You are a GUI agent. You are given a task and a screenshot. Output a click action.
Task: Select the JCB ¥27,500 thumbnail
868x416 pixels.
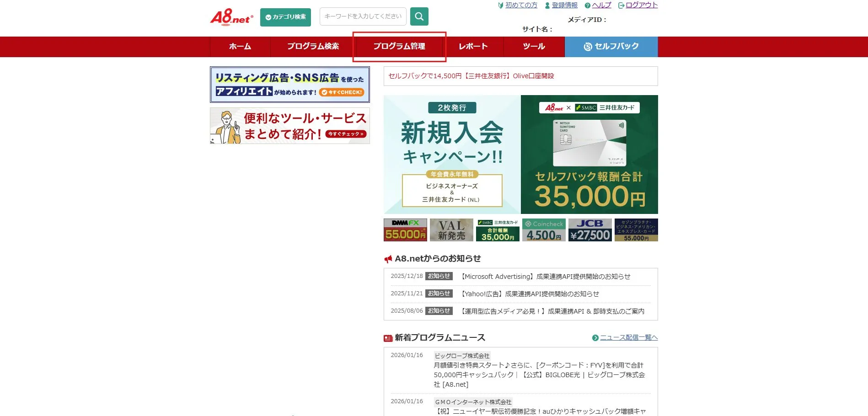point(590,230)
